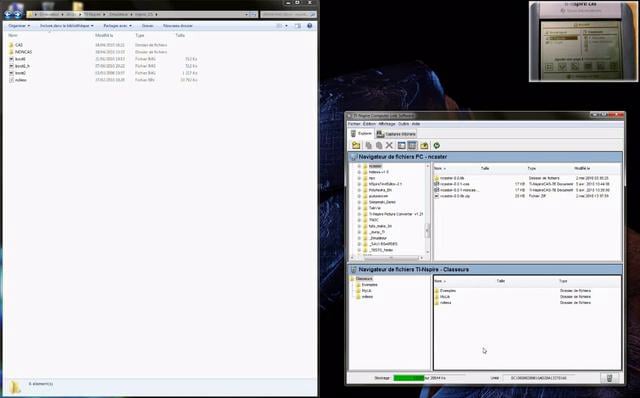Screen dimensions: 640x398
Task: Click the copy icon in TI-Nspire toolbar
Action: 368,145
